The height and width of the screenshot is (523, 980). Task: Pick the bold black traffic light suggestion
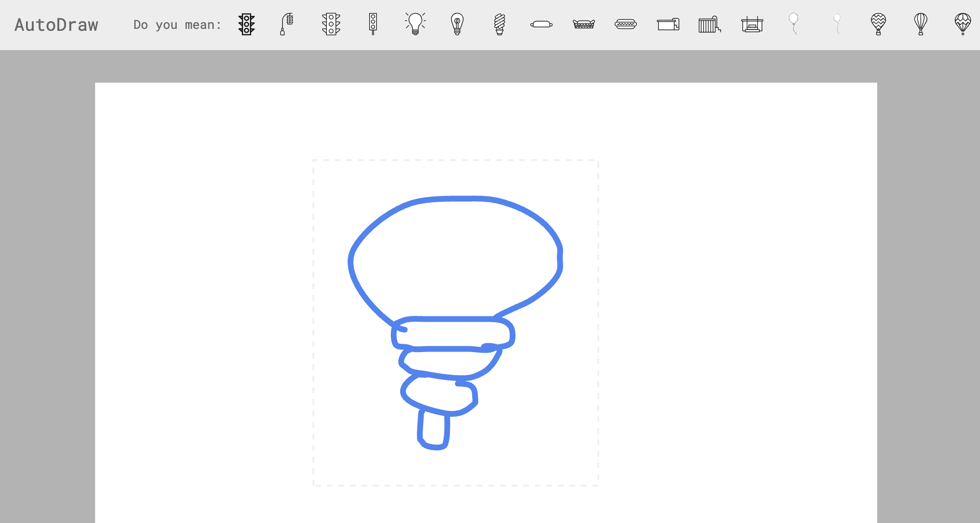[x=246, y=24]
